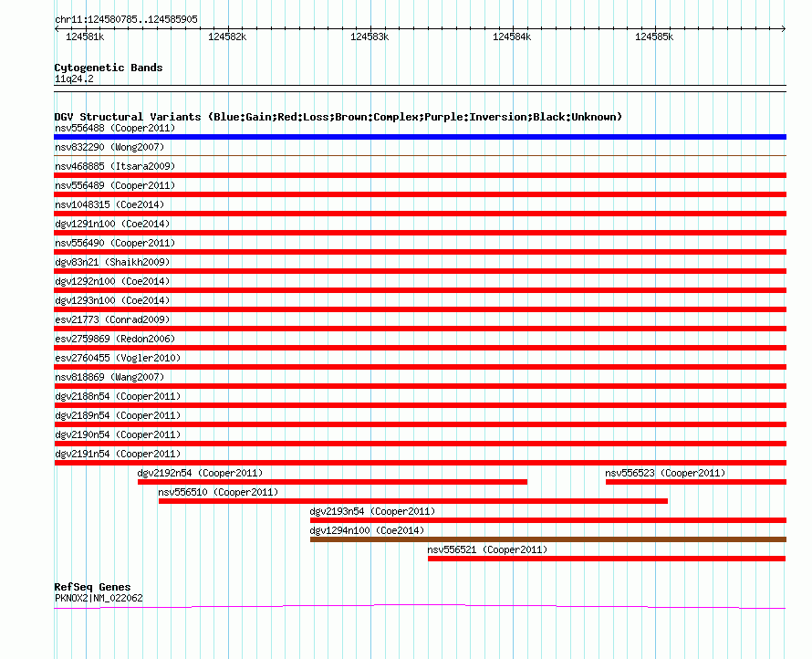
Task: Click the dgv2193n54 (Cooper2011) label
Action: [x=372, y=511]
